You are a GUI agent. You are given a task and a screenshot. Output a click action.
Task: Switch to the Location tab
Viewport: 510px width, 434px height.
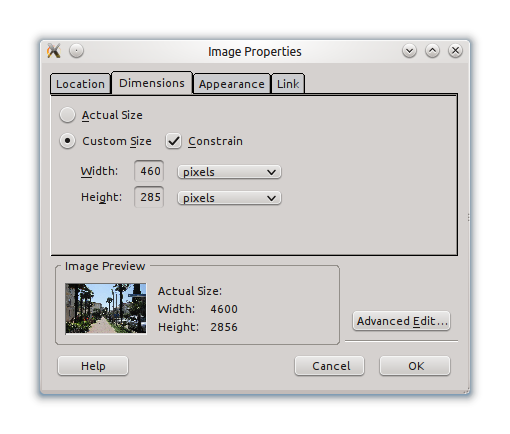[80, 84]
